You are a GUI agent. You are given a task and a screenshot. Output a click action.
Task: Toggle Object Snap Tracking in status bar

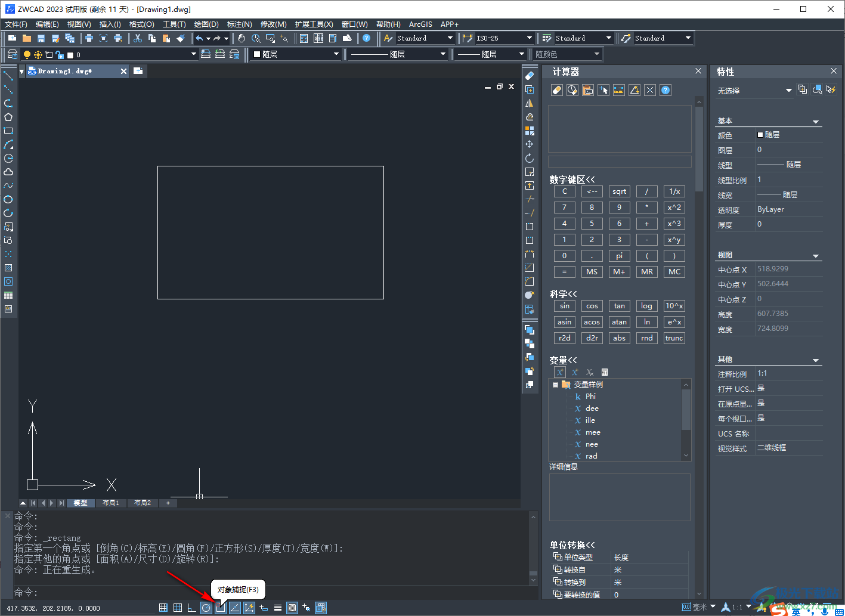(234, 608)
